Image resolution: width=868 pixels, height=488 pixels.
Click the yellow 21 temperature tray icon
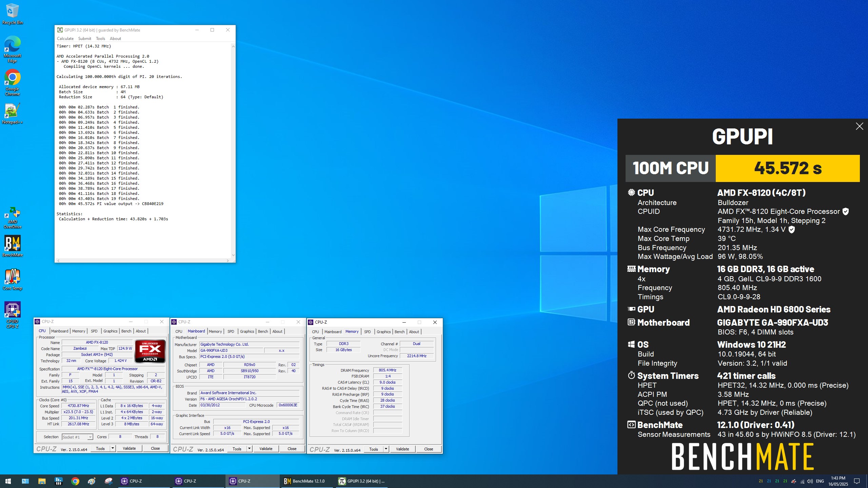(761, 481)
